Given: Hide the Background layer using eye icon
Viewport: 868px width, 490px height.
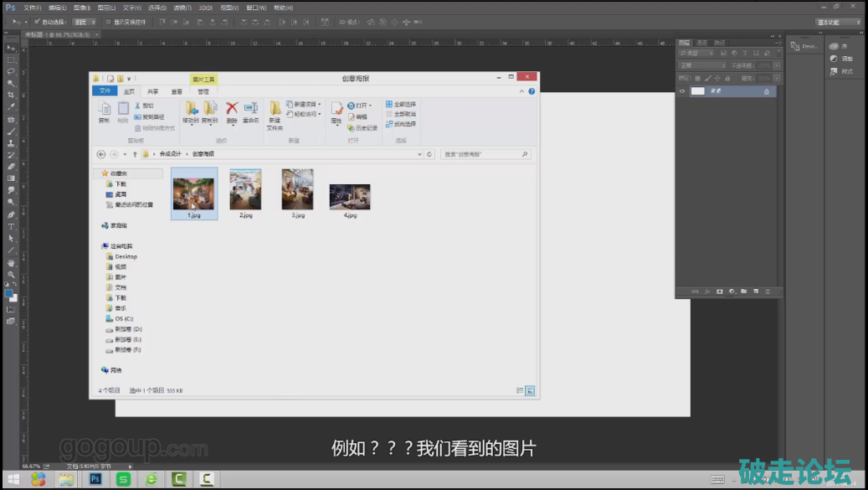Looking at the screenshot, I should click(682, 91).
